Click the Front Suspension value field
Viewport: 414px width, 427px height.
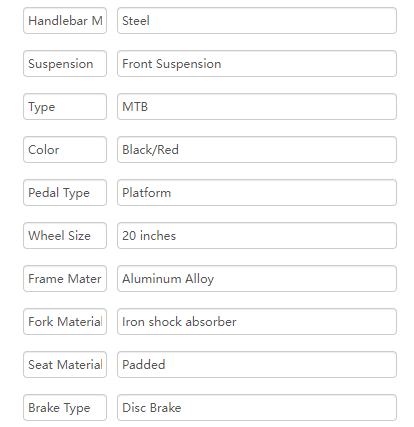coord(257,64)
